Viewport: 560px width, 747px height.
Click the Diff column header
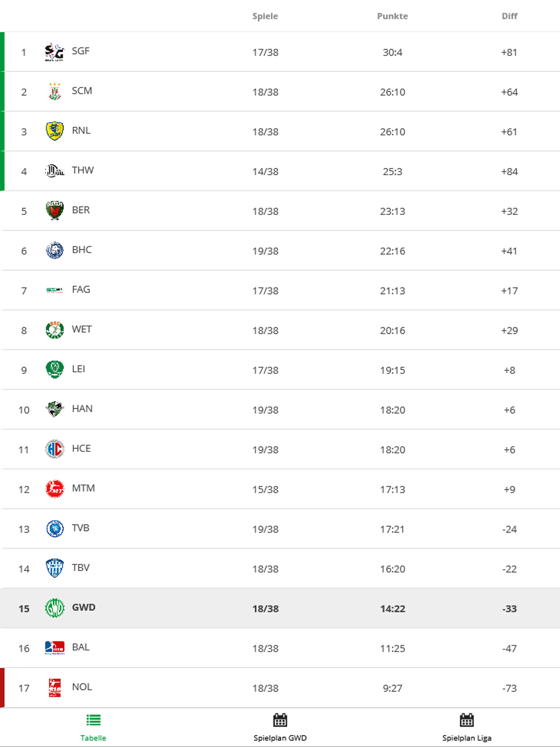pos(509,16)
